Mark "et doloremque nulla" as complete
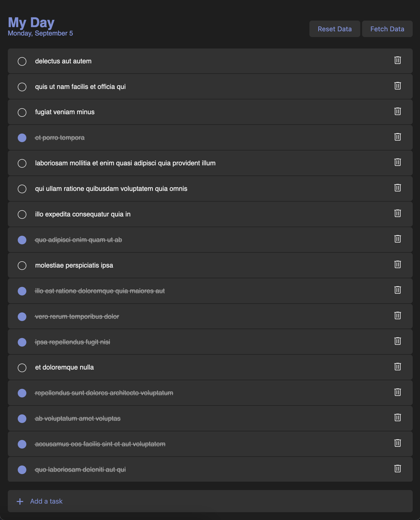 tap(22, 367)
